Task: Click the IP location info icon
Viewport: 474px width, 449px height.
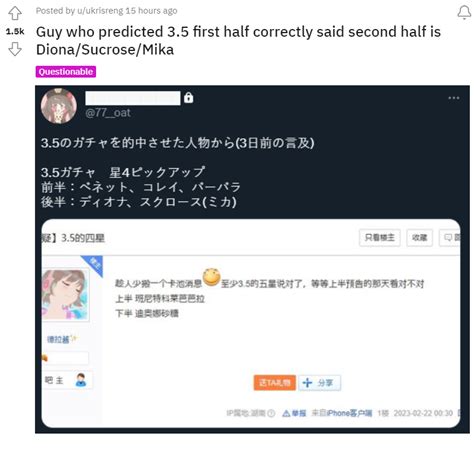Action: 271,413
